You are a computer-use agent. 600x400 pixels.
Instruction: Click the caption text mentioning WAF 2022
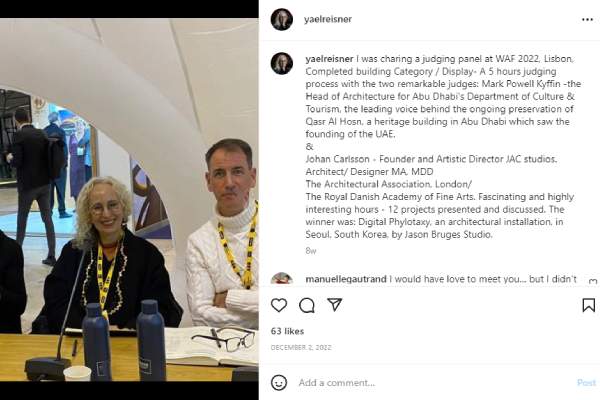440,147
